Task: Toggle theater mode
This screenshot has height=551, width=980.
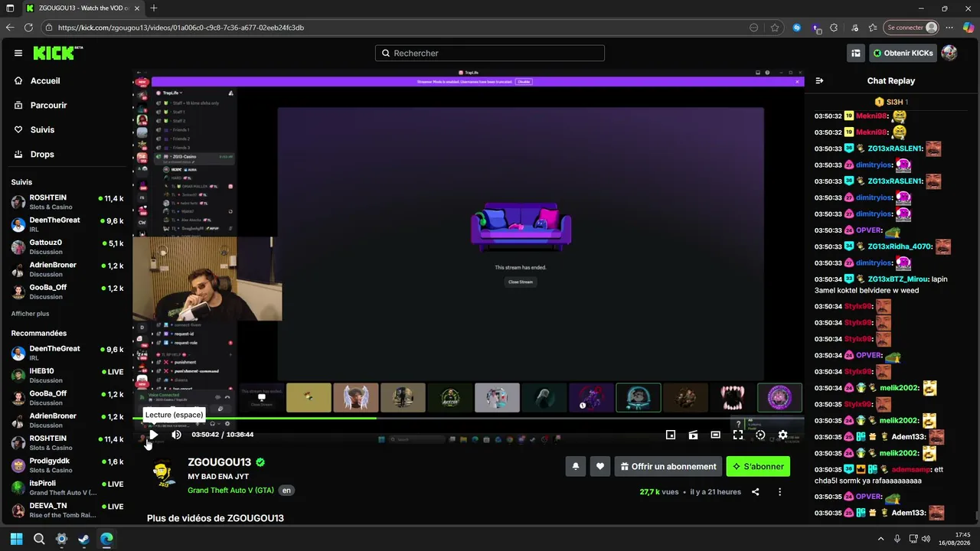Action: pos(715,435)
